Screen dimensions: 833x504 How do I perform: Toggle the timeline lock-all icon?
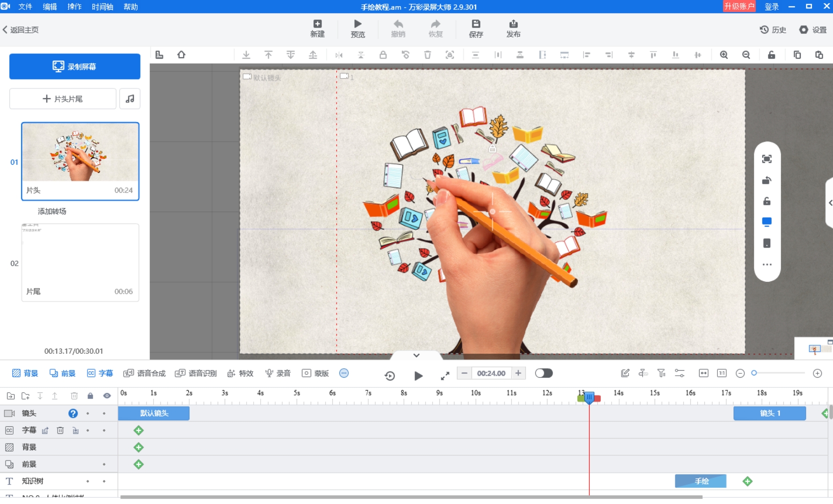(x=90, y=396)
